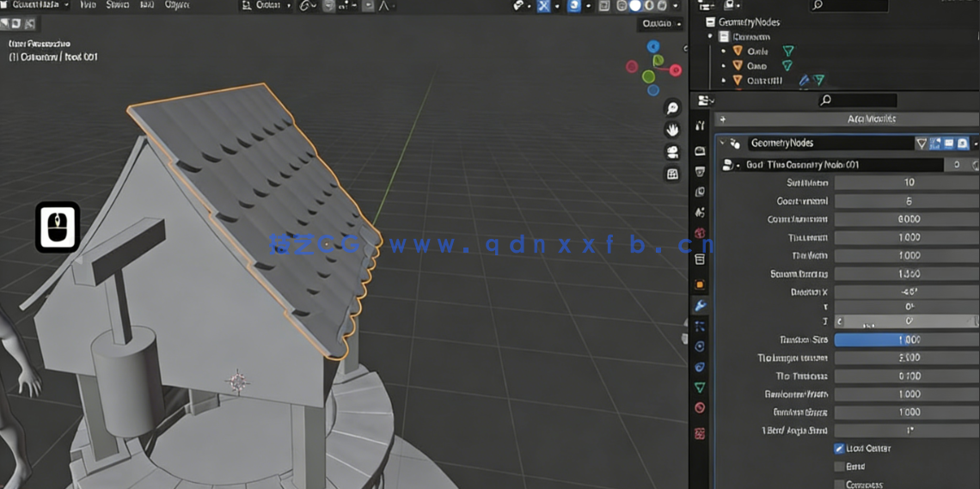Open the viewport Options dropdown
The height and width of the screenshot is (489, 980).
click(660, 24)
